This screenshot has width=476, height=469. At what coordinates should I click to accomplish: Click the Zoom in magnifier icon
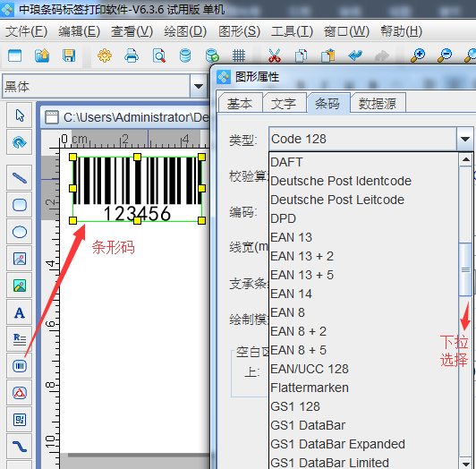418,55
